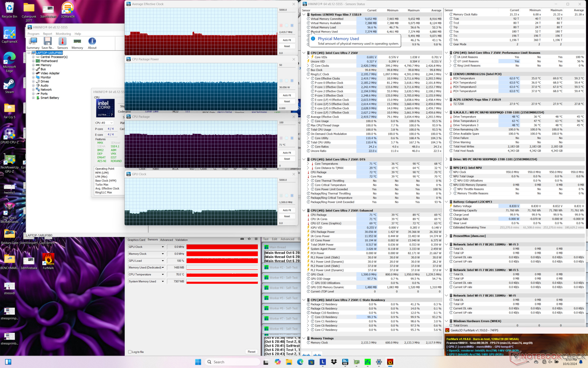Image resolution: width=588 pixels, height=368 pixels.
Task: Open the 3DMark06 desktop icon
Action: (x=68, y=10)
